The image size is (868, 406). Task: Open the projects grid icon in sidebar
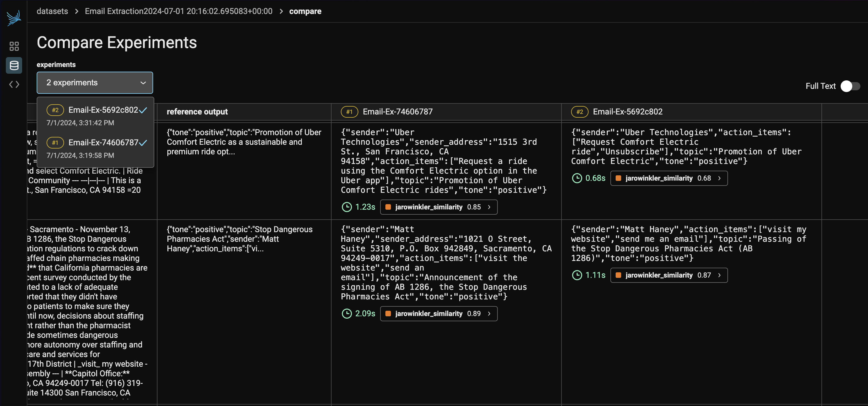[x=14, y=46]
